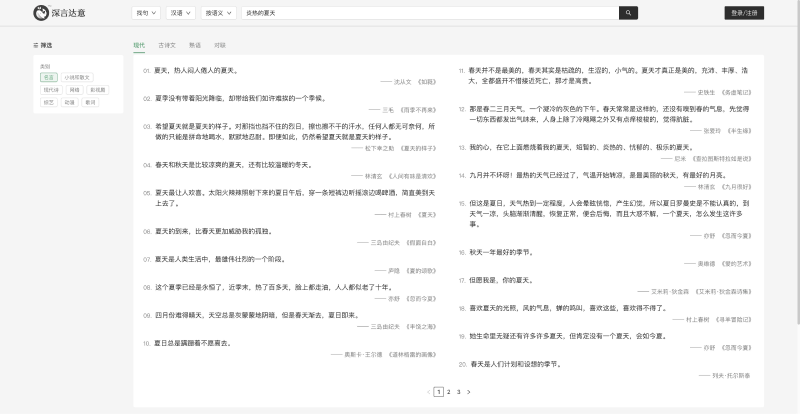Go to page 2 of results
Viewport: 800px width, 414px height.
pyautogui.click(x=448, y=392)
